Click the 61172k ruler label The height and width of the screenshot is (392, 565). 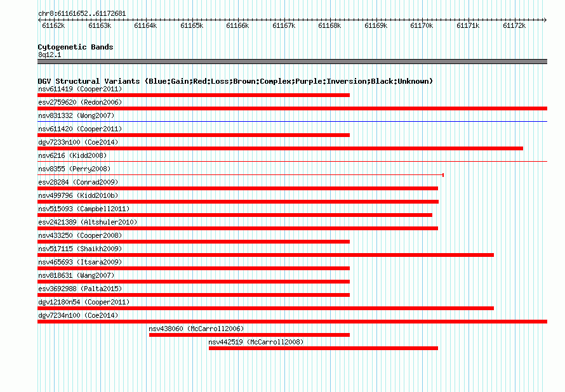click(x=514, y=25)
